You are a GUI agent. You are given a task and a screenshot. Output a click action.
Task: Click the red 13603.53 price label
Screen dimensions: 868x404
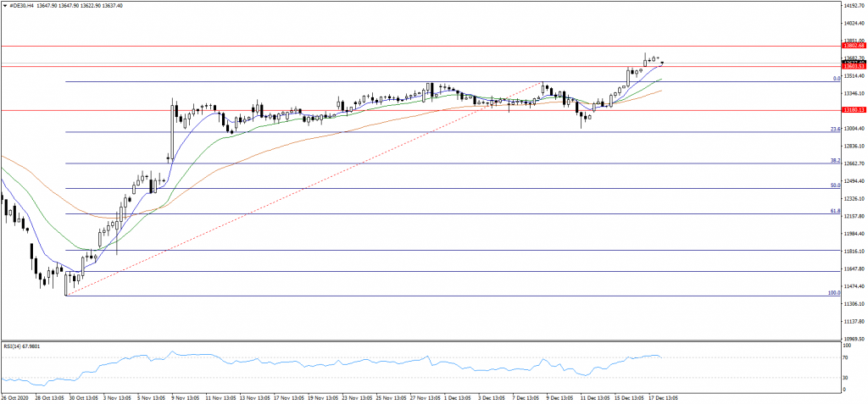tap(852, 66)
